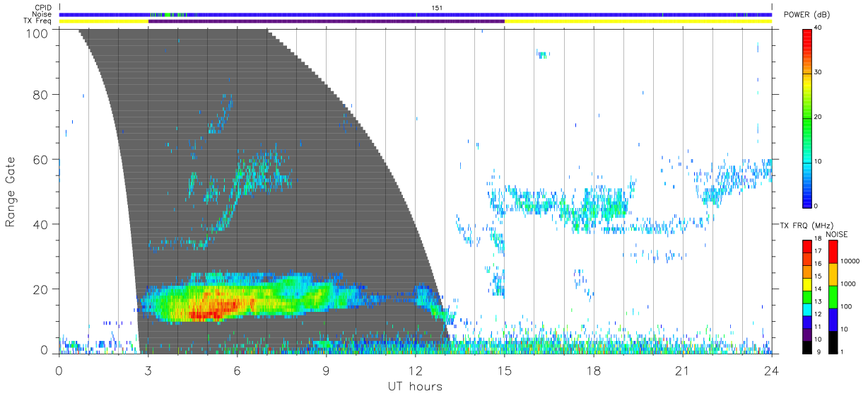Click the green middle of power colorbar
Viewport: 868px width, 401px height.
[807, 118]
